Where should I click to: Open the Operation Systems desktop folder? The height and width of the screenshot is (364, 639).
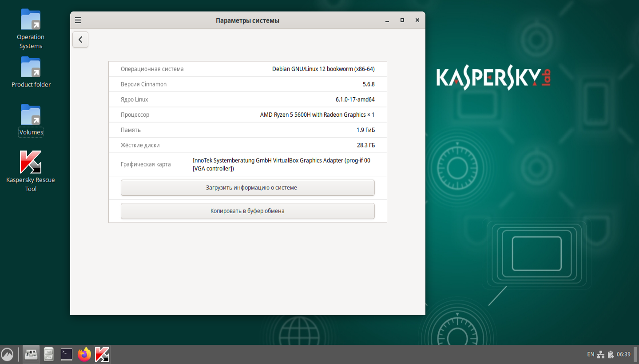(31, 29)
